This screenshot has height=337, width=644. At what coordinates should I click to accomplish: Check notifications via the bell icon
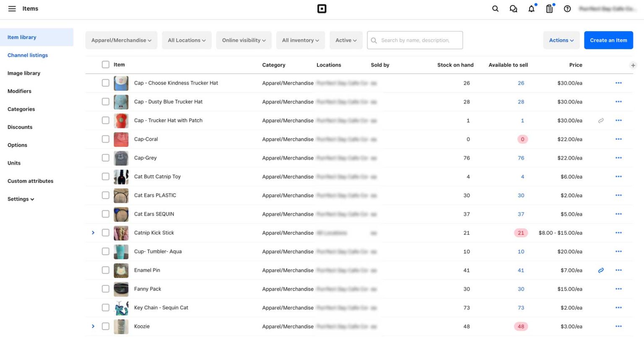click(x=531, y=8)
